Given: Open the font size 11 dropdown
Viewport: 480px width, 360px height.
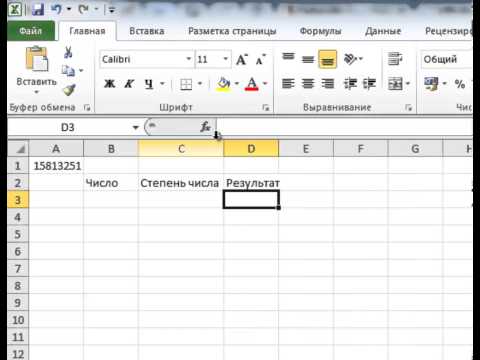Looking at the screenshot, I should 226,59.
